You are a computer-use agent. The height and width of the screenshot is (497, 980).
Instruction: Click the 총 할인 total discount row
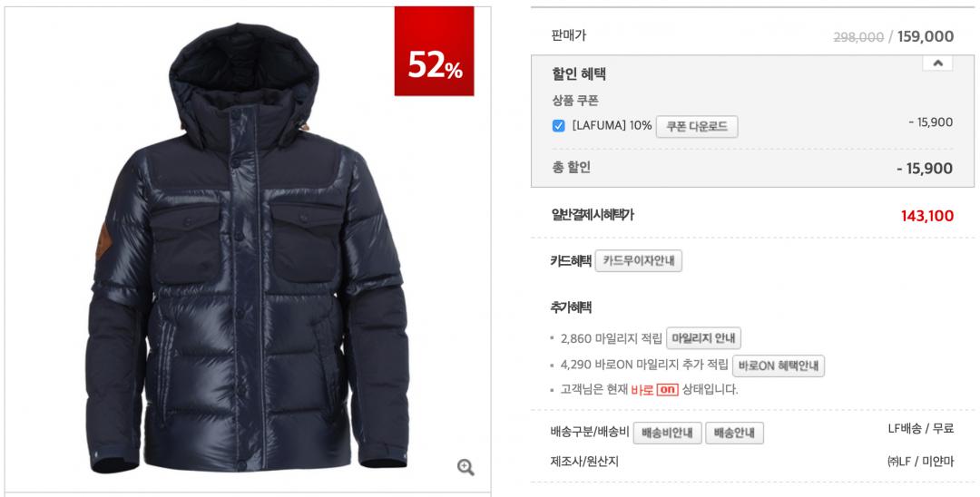[752, 168]
